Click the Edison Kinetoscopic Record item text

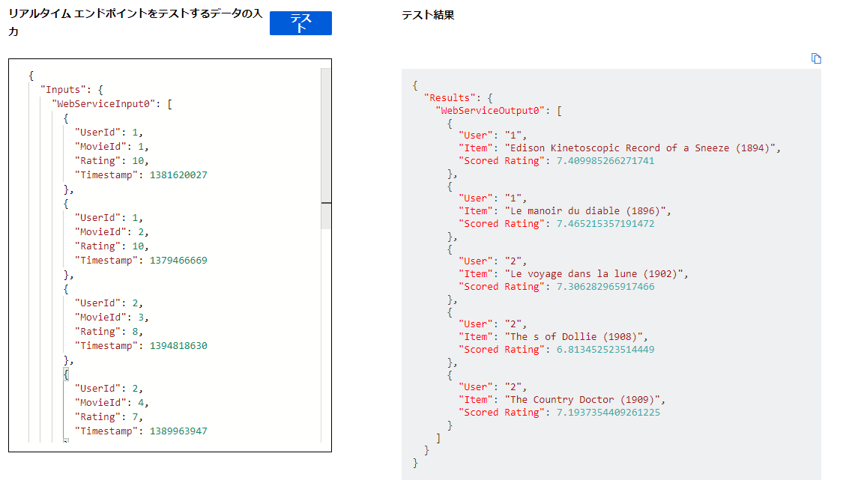pyautogui.click(x=642, y=148)
